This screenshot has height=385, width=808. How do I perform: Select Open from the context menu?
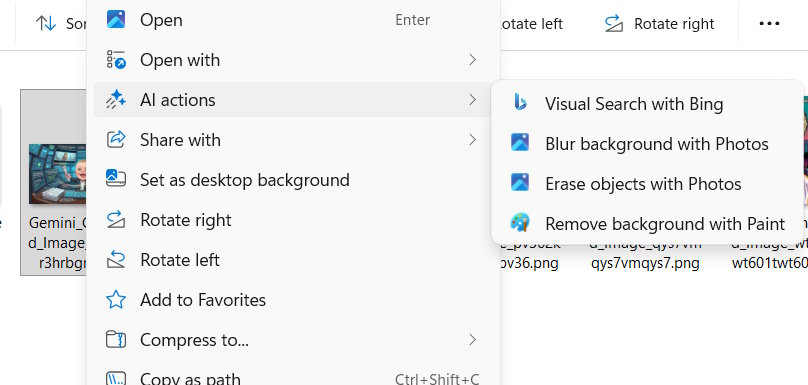click(293, 20)
